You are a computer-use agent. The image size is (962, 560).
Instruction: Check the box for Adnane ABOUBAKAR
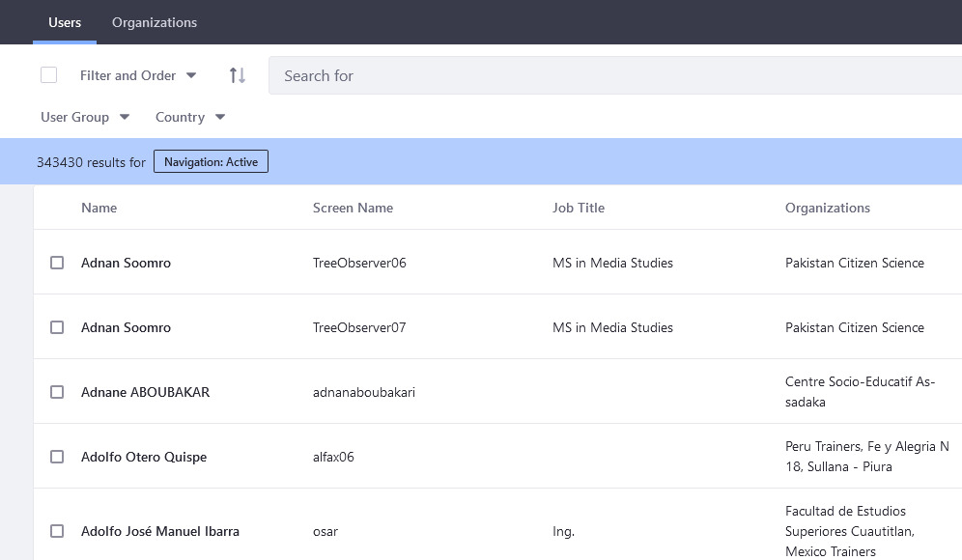(x=57, y=392)
